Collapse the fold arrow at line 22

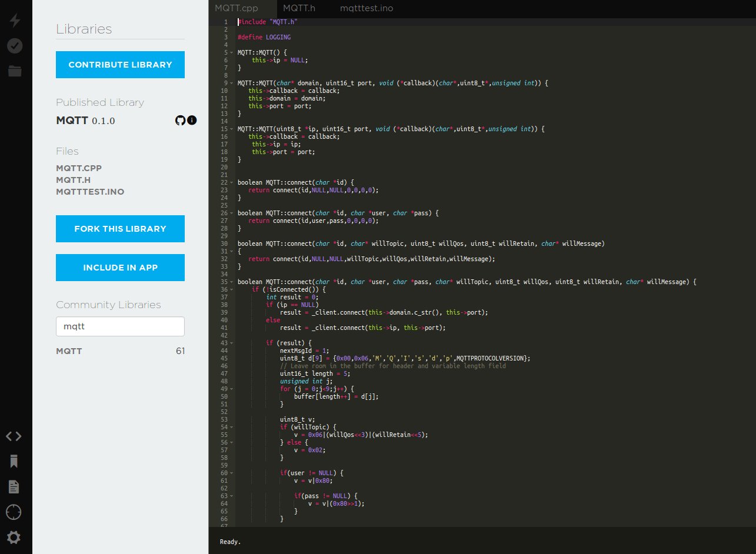[232, 182]
